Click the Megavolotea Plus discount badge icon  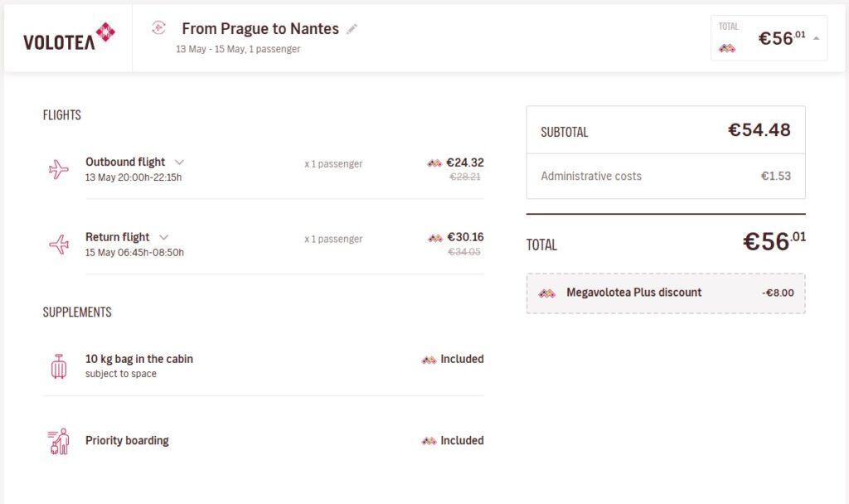click(546, 293)
